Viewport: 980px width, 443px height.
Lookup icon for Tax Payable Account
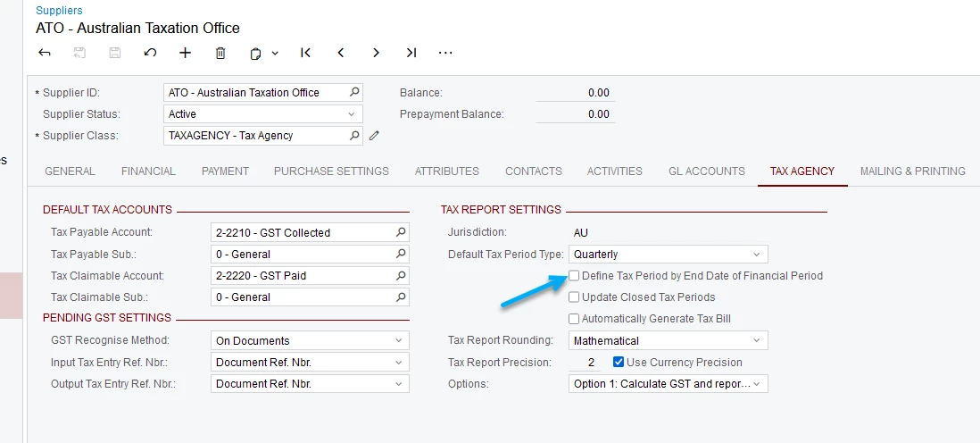click(x=401, y=232)
